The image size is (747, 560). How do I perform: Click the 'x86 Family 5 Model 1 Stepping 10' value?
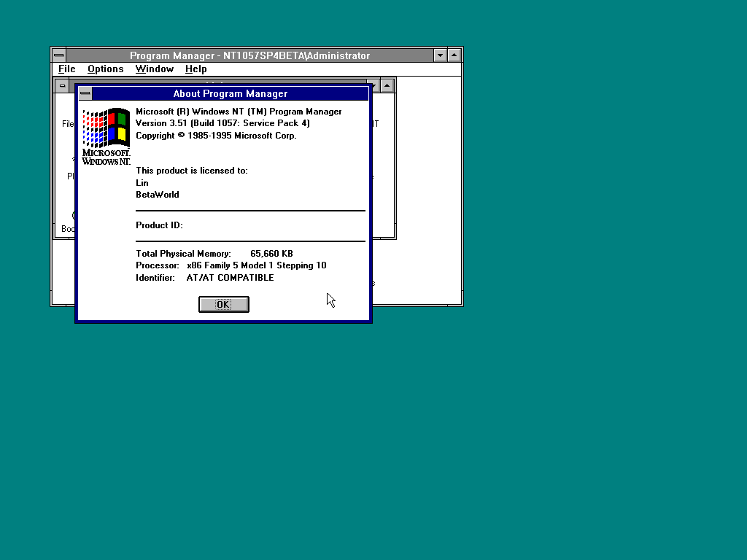pyautogui.click(x=257, y=265)
